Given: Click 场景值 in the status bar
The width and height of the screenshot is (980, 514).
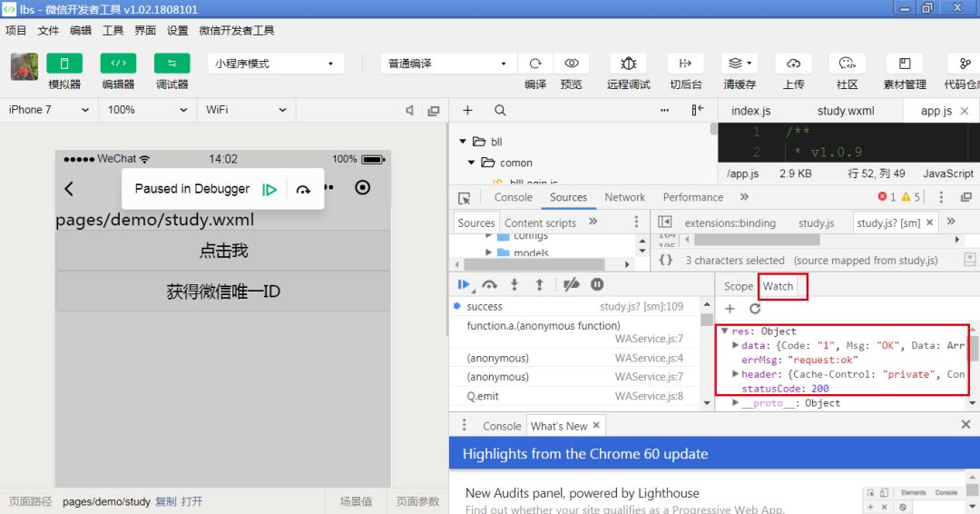Looking at the screenshot, I should (x=356, y=501).
